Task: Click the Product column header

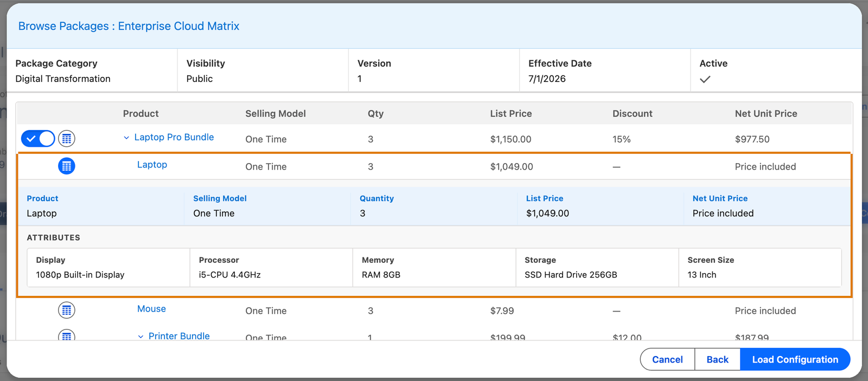Action: tap(141, 114)
